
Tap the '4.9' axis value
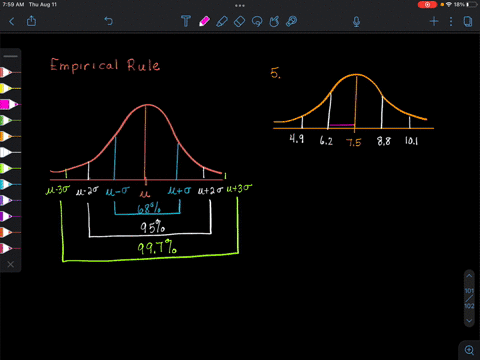297,138
